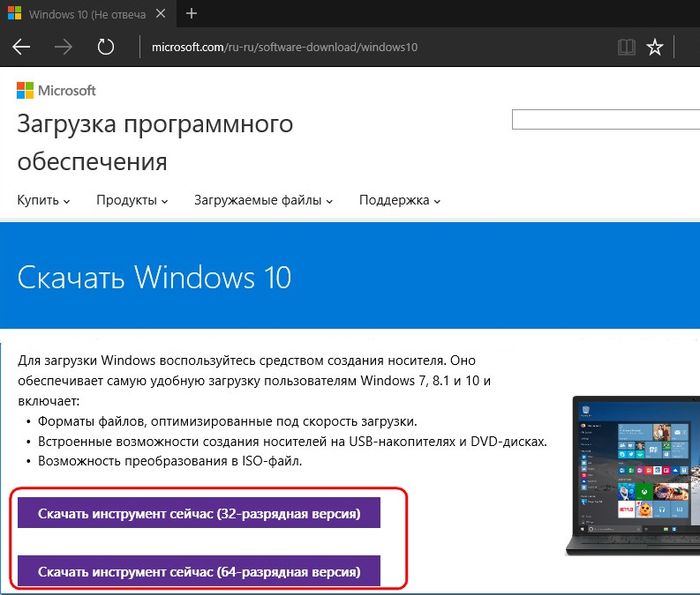Image resolution: width=700 pixels, height=595 pixels.
Task: Select the Windows 10 browser tab
Action: click(x=80, y=14)
